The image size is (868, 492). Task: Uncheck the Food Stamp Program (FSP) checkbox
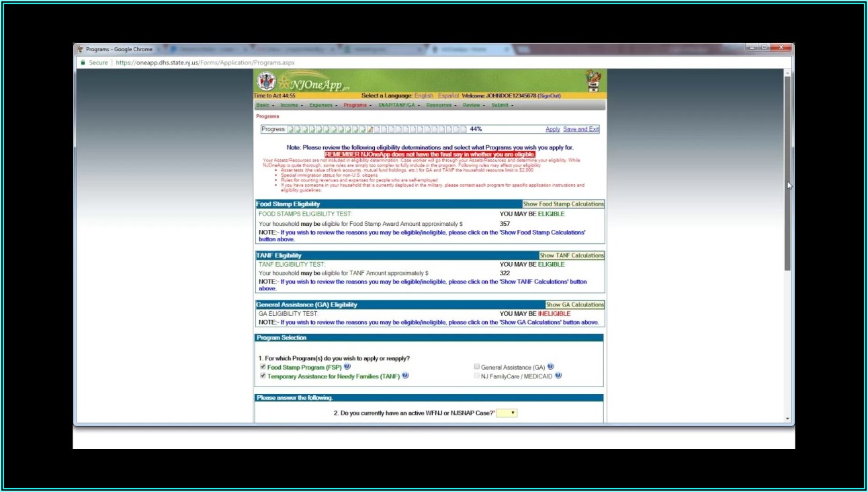tap(263, 367)
